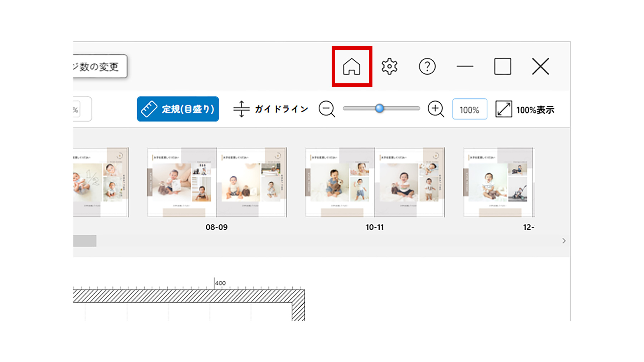Viewport: 644px width, 362px height.
Task: Select the 12- page spread thumbnail
Action: coord(499,182)
